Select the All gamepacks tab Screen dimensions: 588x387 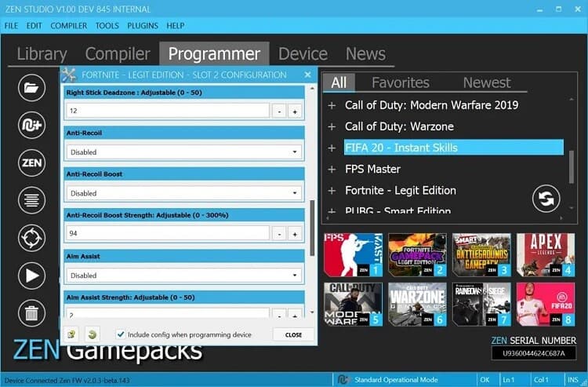(339, 82)
